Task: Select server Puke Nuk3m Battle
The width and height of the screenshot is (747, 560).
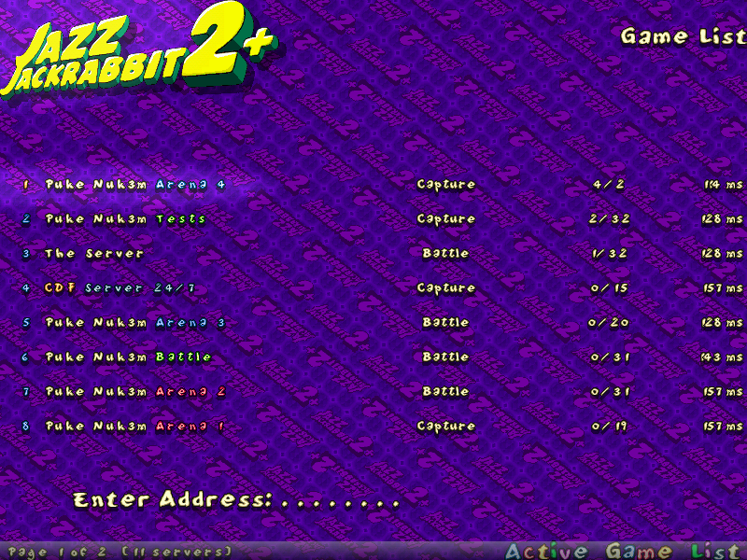Action: 129,357
